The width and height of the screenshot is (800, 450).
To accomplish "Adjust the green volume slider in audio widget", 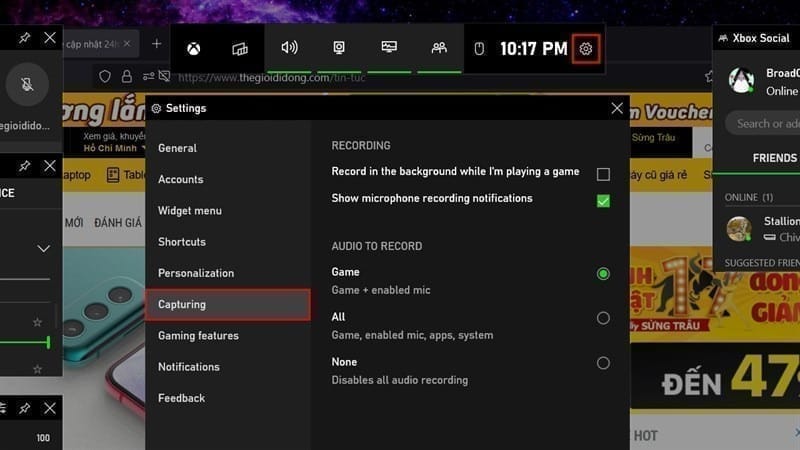I will click(48, 342).
